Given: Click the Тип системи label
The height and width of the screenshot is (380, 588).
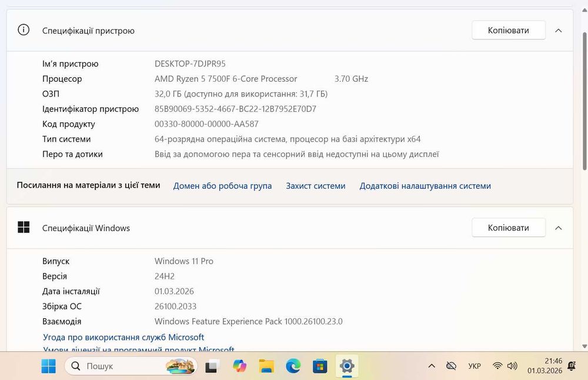Looking at the screenshot, I should pos(66,139).
